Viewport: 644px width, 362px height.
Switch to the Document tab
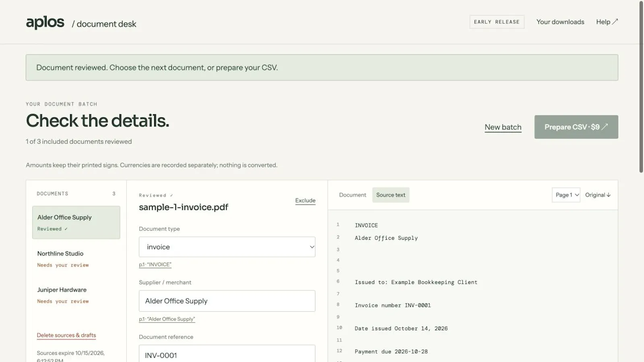[353, 195]
